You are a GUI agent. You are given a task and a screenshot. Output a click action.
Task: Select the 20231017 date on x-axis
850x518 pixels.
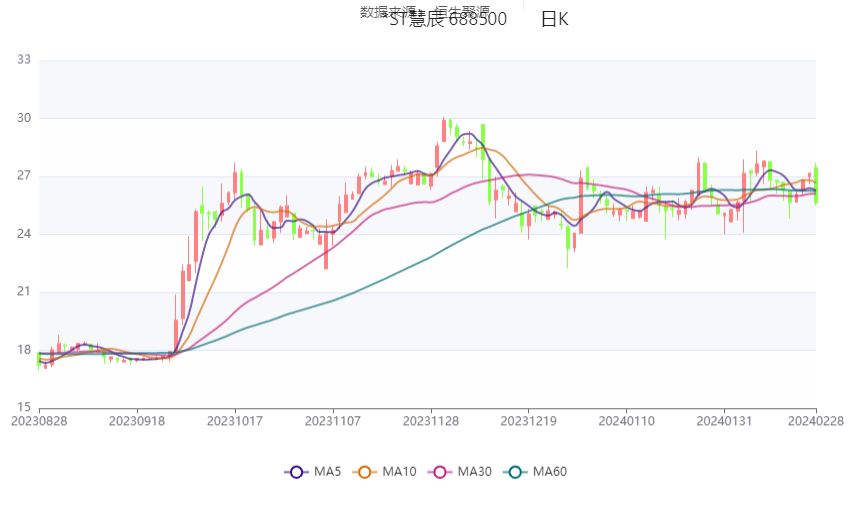(x=236, y=421)
